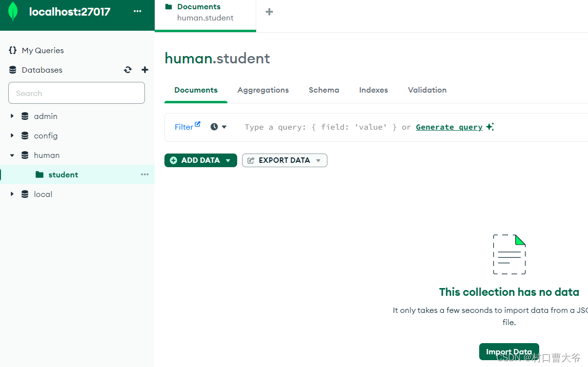This screenshot has width=588, height=367.
Task: Click inside the query filter input field
Action: (317, 127)
